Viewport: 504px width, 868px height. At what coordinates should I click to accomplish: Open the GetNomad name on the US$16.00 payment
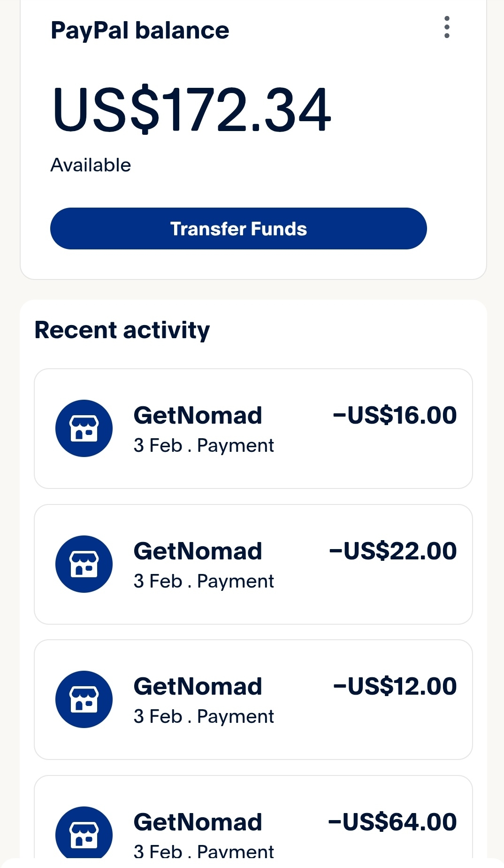point(198,416)
